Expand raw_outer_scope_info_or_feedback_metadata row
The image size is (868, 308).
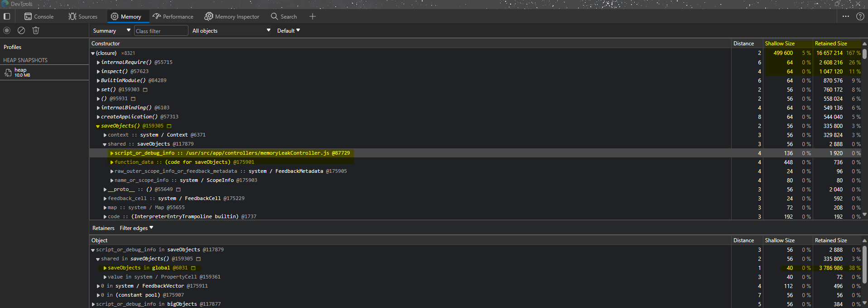tap(112, 171)
